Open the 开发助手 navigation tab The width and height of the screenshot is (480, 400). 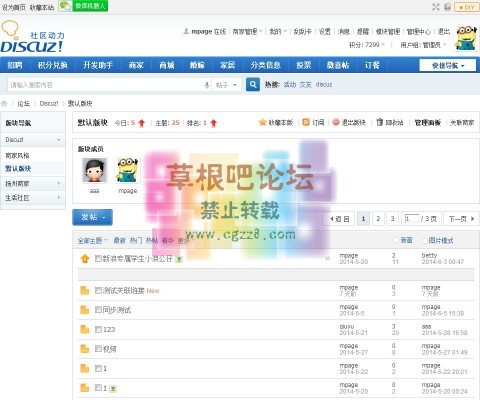[98, 65]
